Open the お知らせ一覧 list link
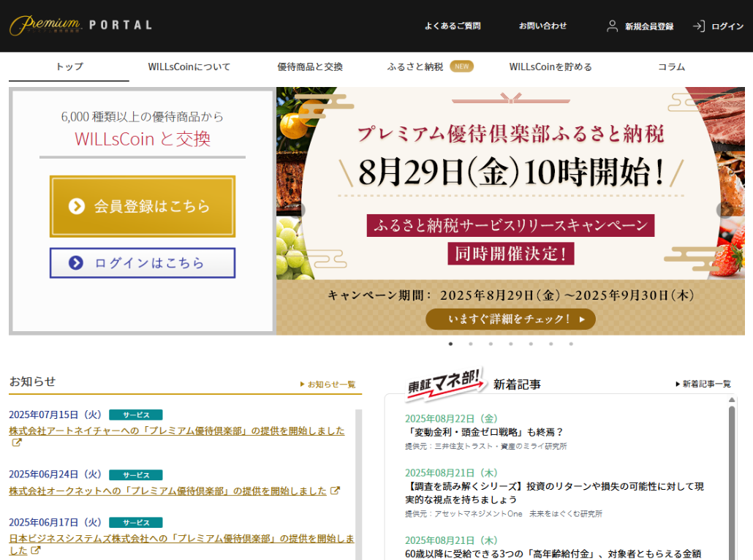753x560 pixels. 328,384
